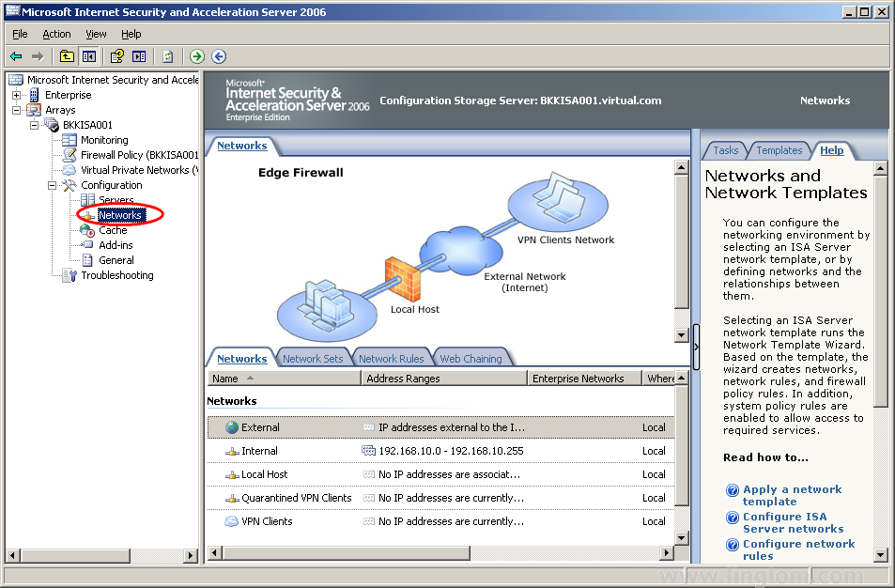Collapse the BKKISA001 tree node
This screenshot has height=588, width=895.
(34, 125)
